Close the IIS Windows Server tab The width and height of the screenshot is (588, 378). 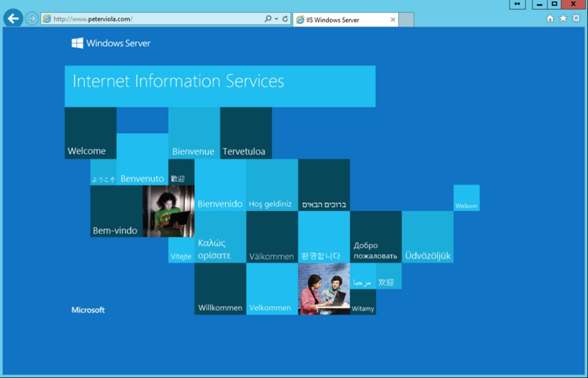tap(393, 20)
